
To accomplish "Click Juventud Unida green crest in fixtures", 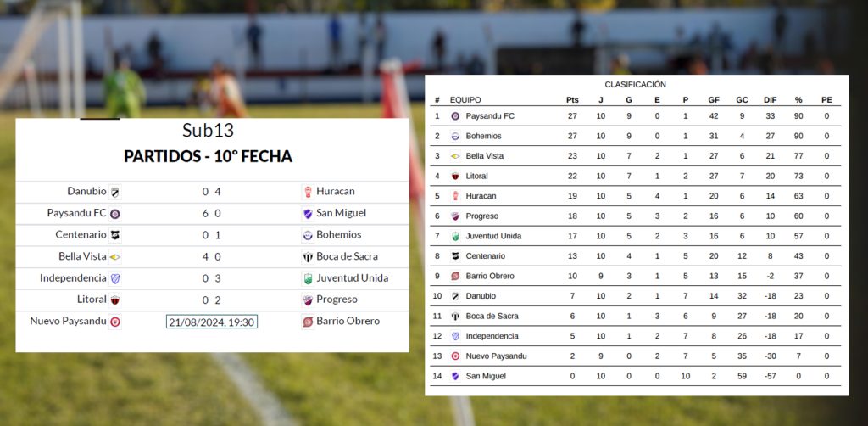I will [x=308, y=278].
